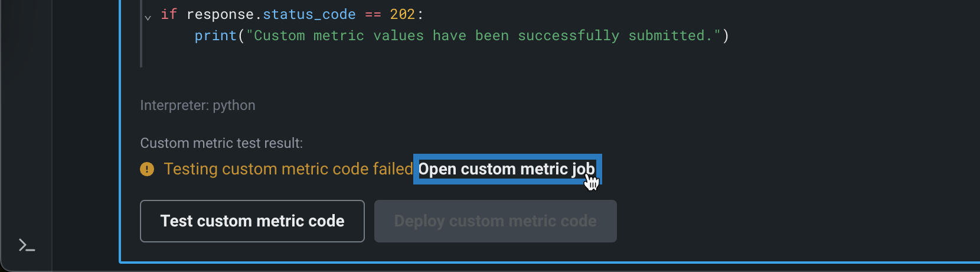Click the status_code attribute in code
Screen dimensions: 980x272
(309, 14)
